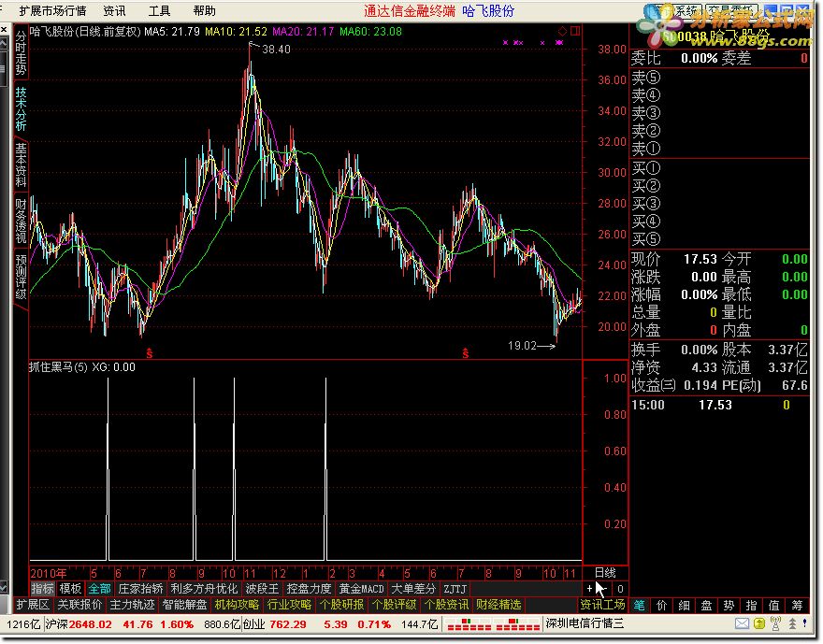Select the 模板 tab
The image size is (823, 644).
70,589
